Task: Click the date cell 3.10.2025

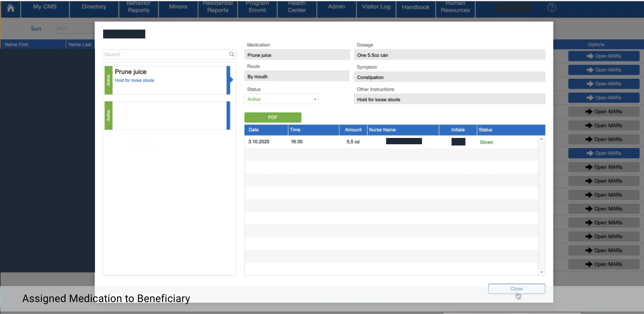Action: click(x=259, y=142)
